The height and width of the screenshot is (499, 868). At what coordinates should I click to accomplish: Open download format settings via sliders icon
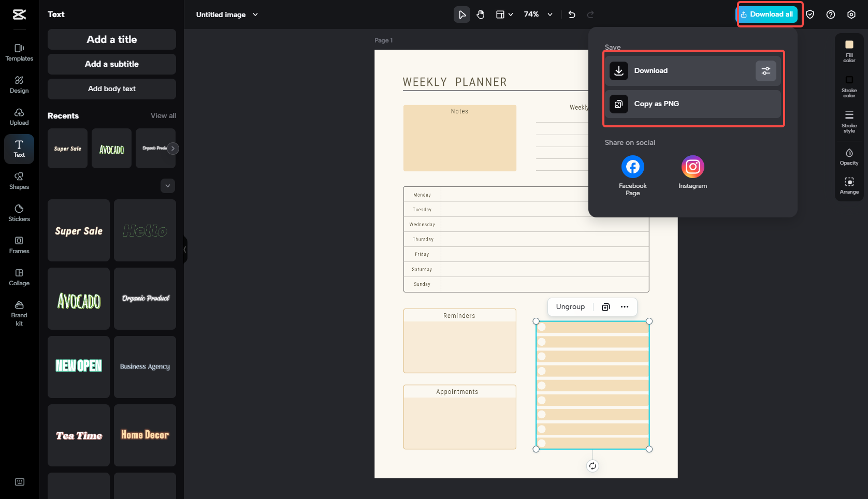point(766,70)
